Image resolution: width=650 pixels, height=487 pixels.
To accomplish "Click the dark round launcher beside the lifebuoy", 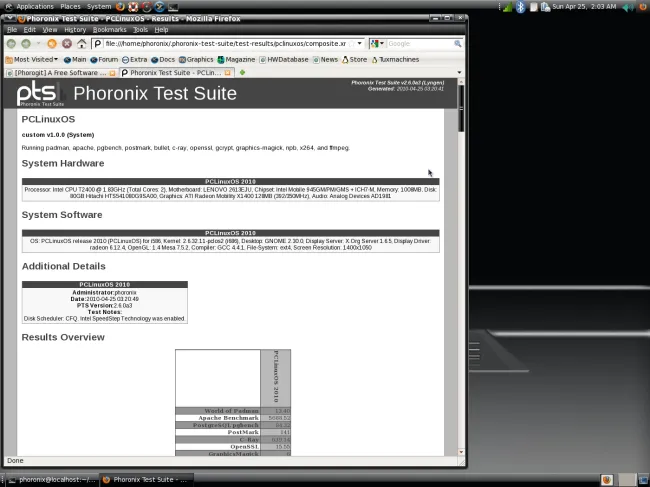I will pyautogui.click(x=146, y=7).
